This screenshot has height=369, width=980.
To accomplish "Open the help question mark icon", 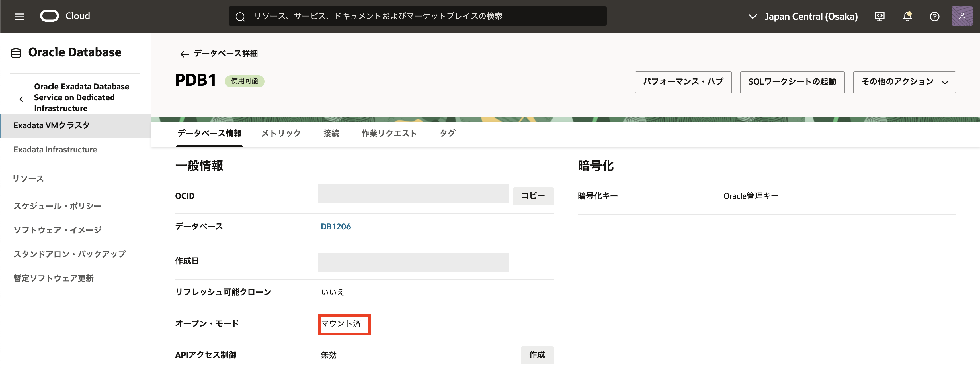I will point(934,16).
